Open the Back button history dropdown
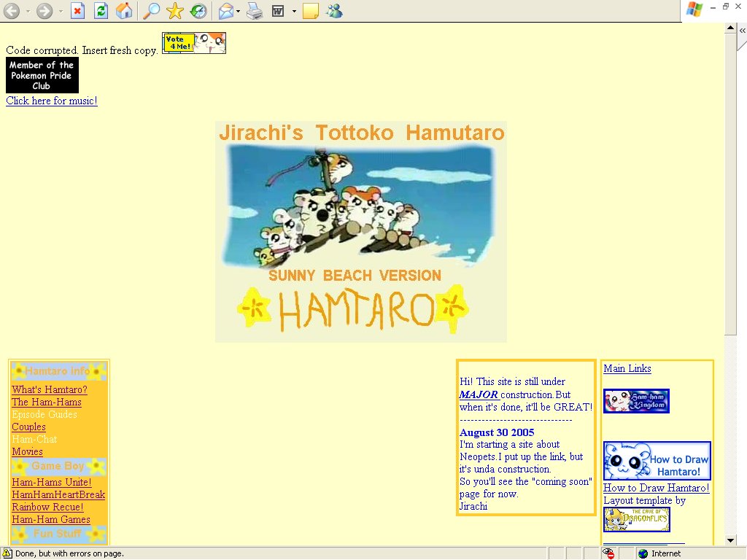Image resolution: width=747 pixels, height=560 pixels. pos(28,11)
